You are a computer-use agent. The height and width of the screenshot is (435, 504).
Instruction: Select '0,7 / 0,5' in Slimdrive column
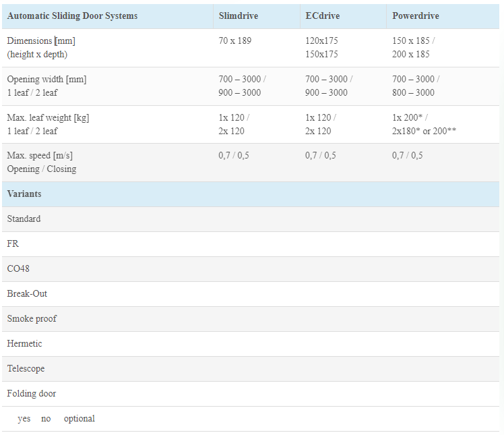click(234, 156)
